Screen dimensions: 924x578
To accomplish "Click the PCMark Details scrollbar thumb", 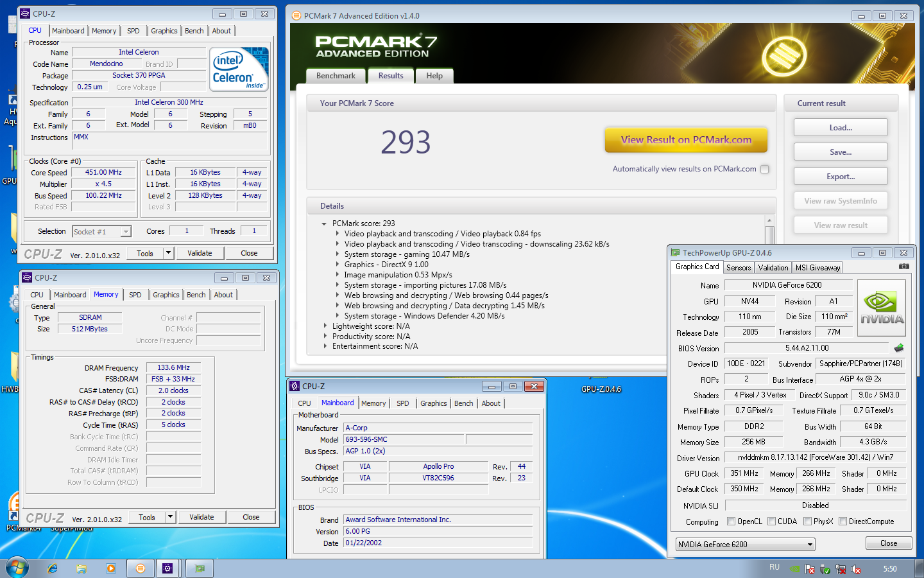I will click(x=769, y=235).
